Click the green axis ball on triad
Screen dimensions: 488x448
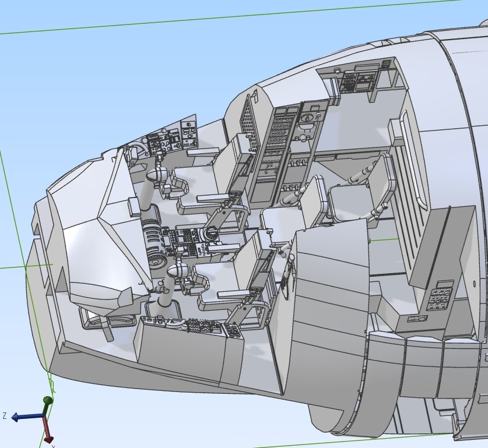pyautogui.click(x=48, y=401)
